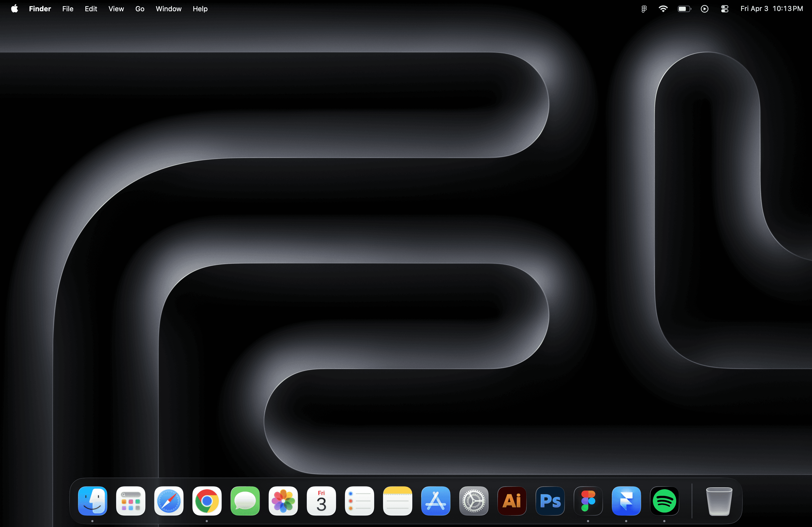The image size is (812, 527).
Task: Open Wi-Fi status menu
Action: click(663, 9)
